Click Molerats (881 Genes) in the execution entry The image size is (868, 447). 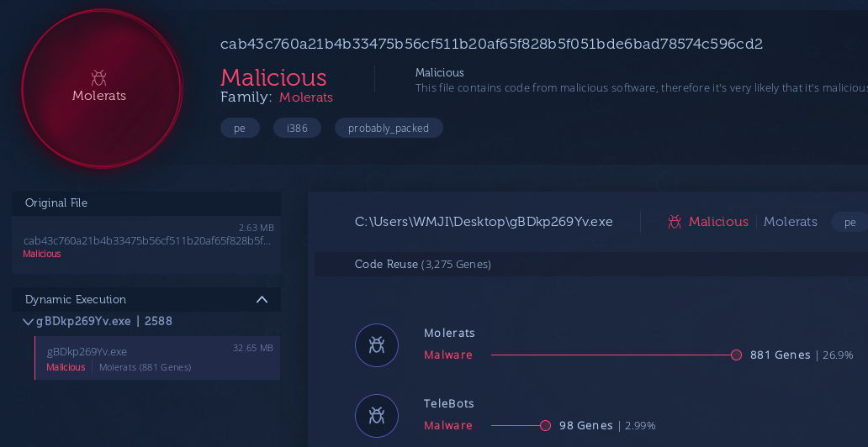pyautogui.click(x=145, y=367)
